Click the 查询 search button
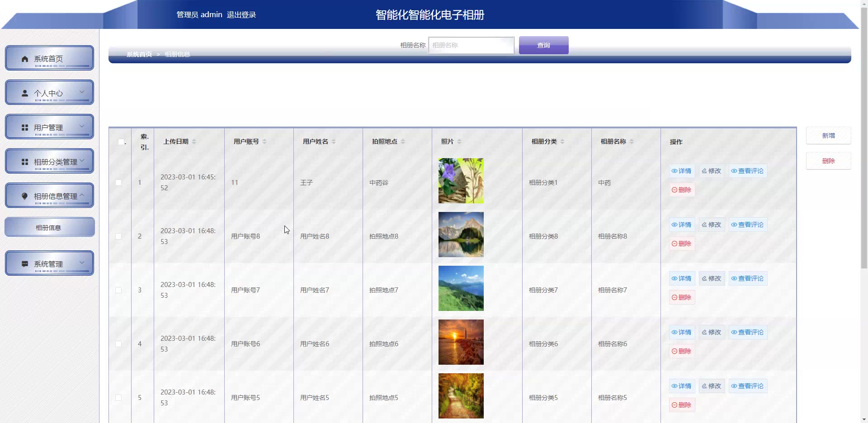Screen dimensions: 868x423 (x=543, y=45)
